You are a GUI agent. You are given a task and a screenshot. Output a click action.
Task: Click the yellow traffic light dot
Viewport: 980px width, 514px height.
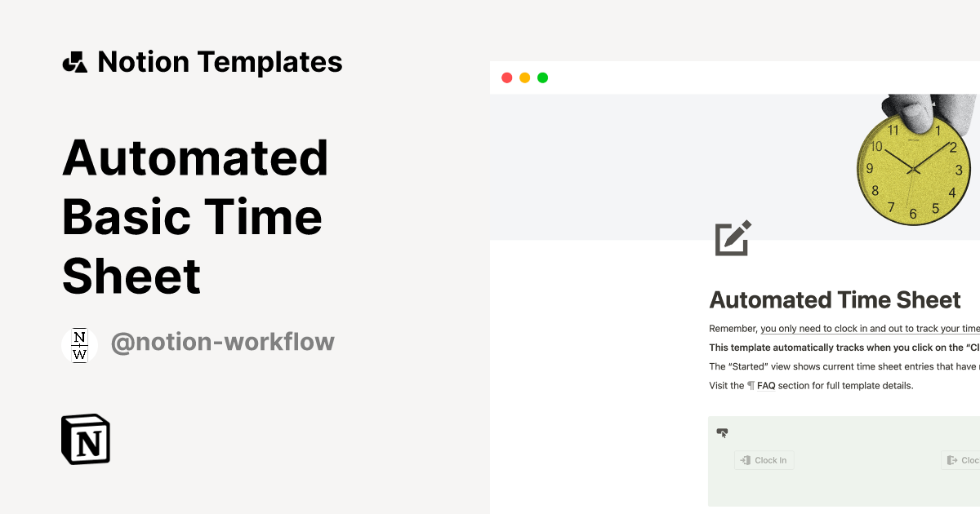tap(524, 77)
